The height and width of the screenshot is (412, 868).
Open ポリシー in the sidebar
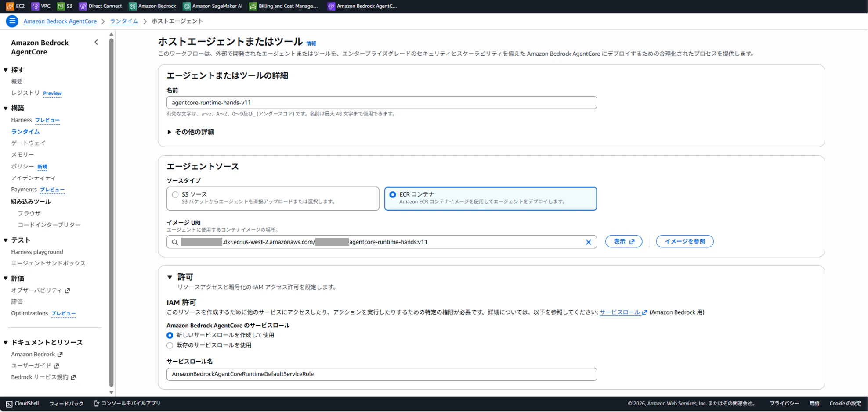[x=22, y=166]
